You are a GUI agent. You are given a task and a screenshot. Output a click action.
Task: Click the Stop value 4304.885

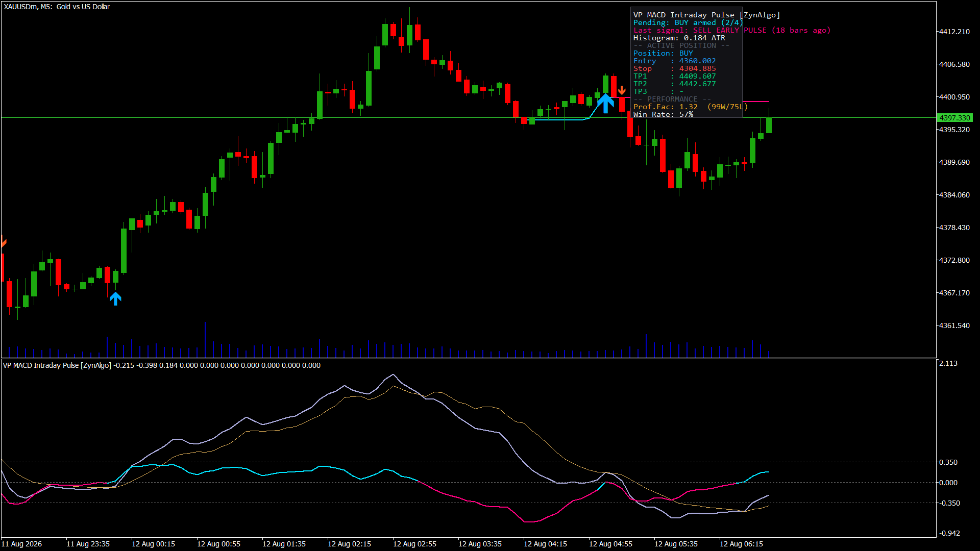[697, 68]
